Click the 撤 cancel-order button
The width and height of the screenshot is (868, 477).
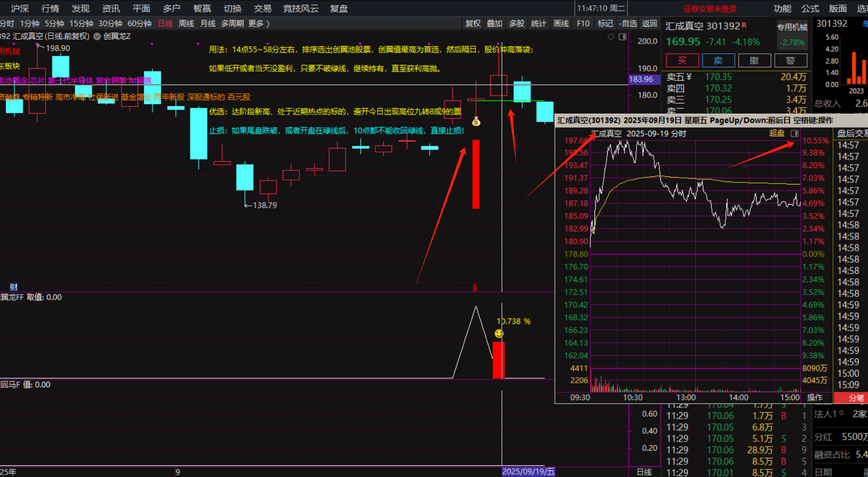[x=754, y=60]
